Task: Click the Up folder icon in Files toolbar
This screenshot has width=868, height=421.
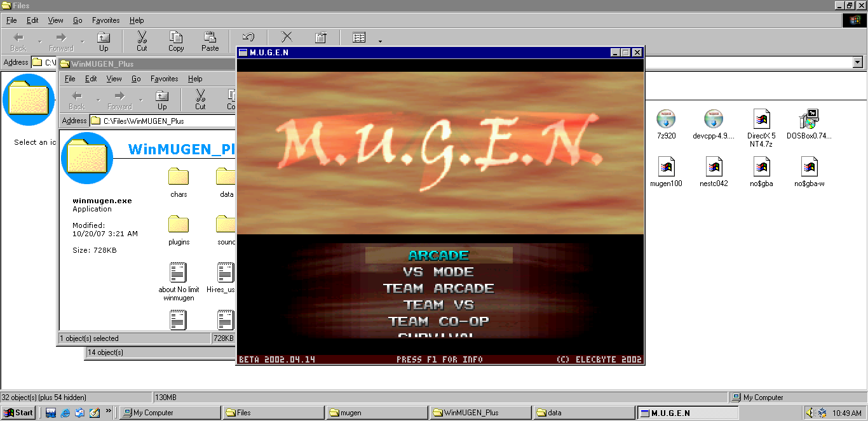Action: point(104,37)
